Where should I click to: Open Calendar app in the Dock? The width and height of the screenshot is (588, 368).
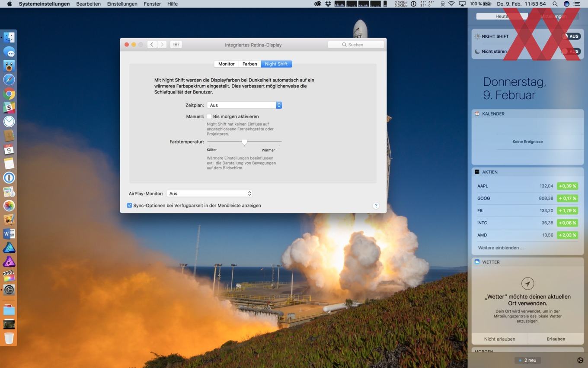9,150
